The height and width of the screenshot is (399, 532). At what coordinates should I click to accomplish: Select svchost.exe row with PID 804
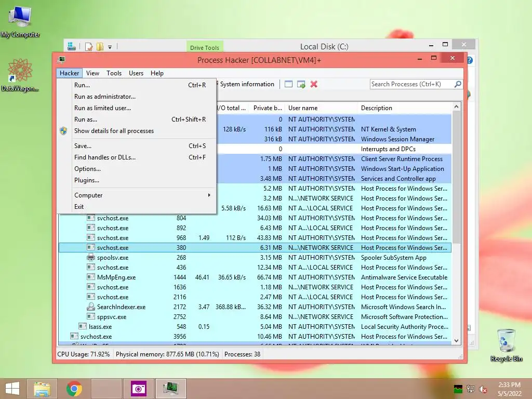pyautogui.click(x=255, y=218)
